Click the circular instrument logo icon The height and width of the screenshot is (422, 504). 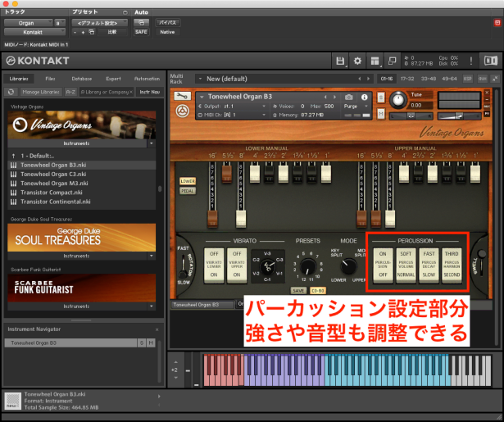click(182, 111)
